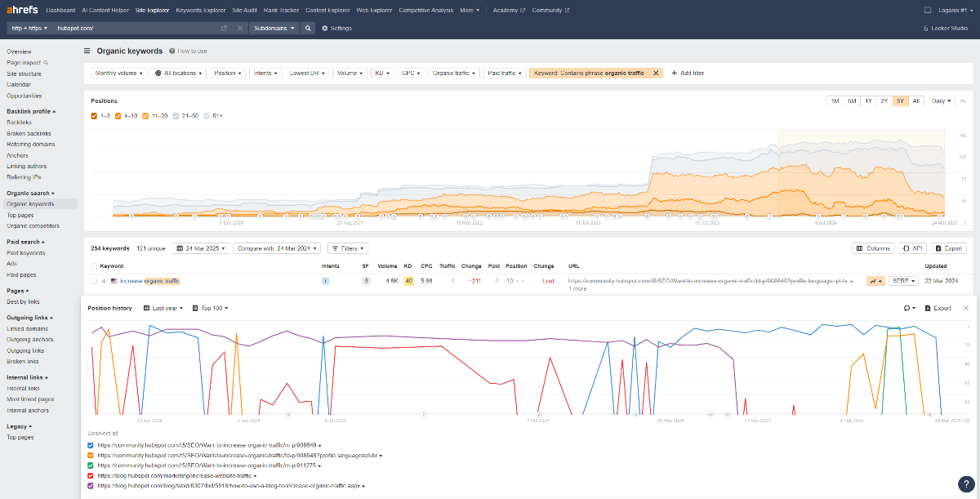Select the 2Y chart range tab

(884, 100)
